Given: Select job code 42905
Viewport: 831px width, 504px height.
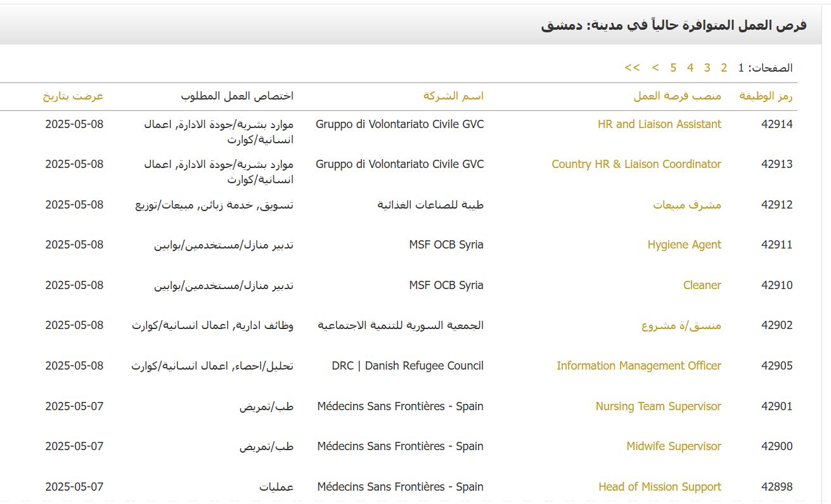Looking at the screenshot, I should (777, 366).
